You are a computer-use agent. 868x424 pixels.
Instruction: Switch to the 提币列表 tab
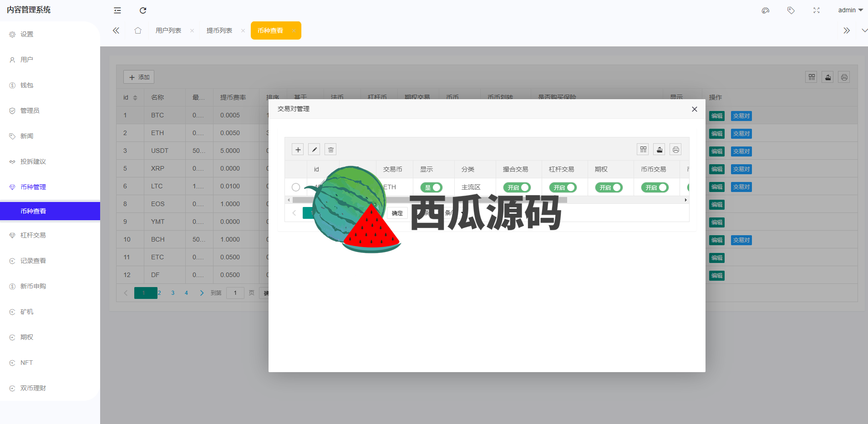pos(219,30)
